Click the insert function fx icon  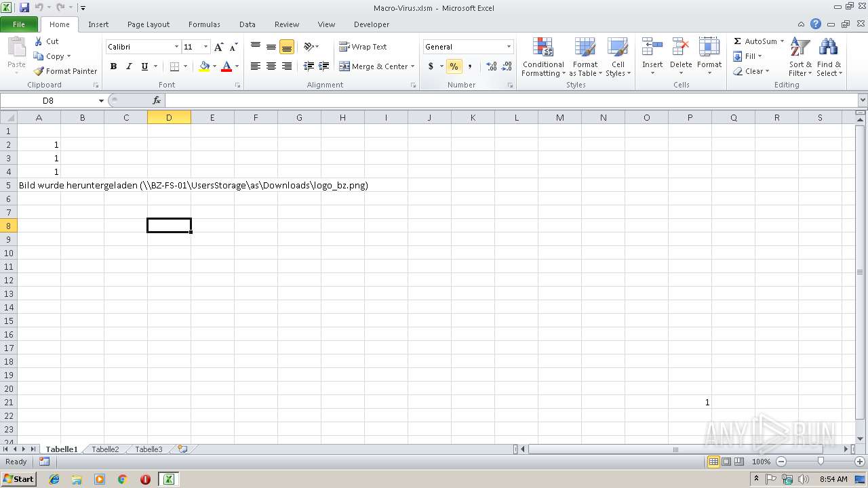pyautogui.click(x=157, y=100)
